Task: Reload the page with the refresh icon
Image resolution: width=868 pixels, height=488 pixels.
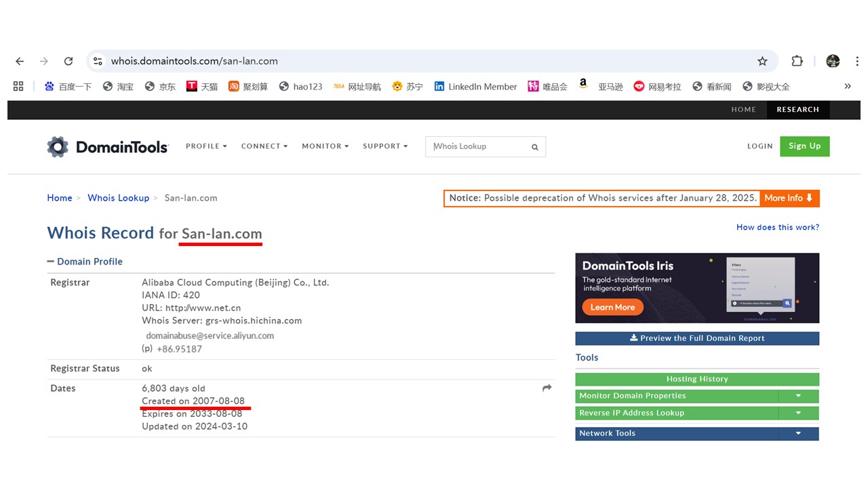Action: 68,61
